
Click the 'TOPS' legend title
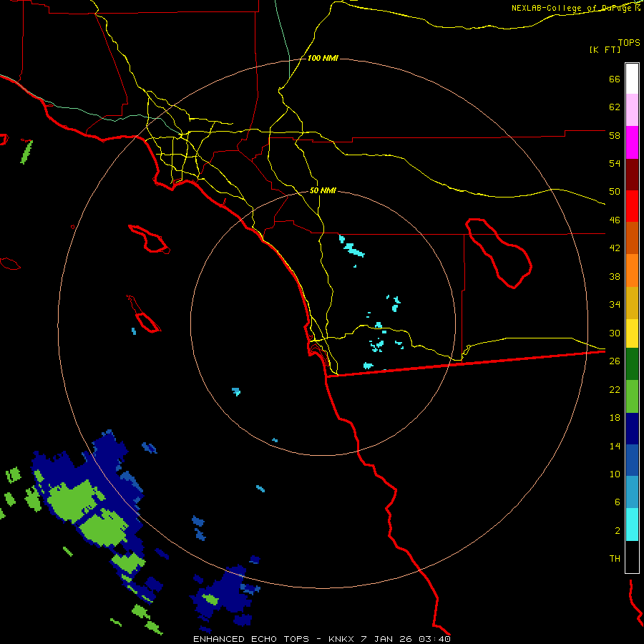(629, 43)
